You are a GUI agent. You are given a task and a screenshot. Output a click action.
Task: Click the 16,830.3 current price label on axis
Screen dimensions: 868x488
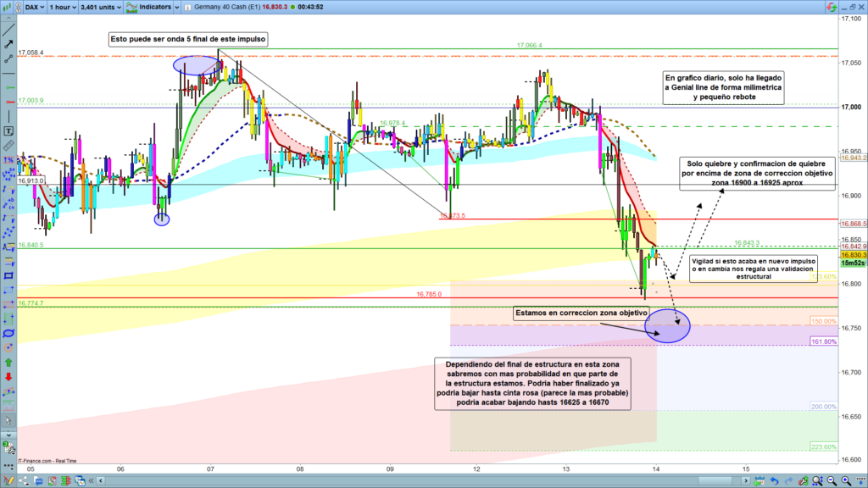(x=852, y=255)
